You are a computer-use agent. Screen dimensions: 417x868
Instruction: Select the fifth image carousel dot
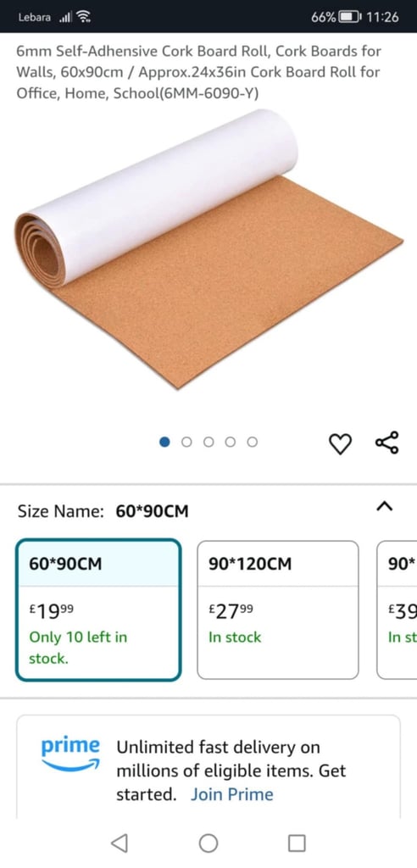pyautogui.click(x=252, y=442)
